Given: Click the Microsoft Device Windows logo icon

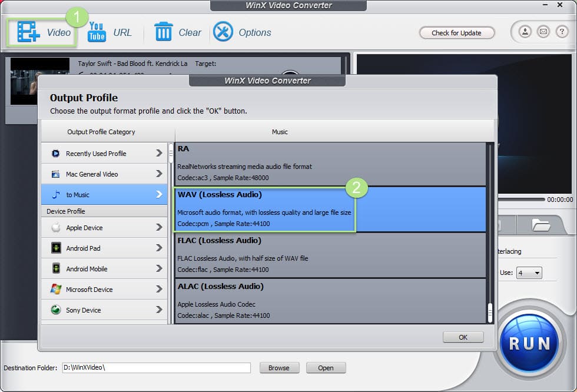Looking at the screenshot, I should [56, 290].
